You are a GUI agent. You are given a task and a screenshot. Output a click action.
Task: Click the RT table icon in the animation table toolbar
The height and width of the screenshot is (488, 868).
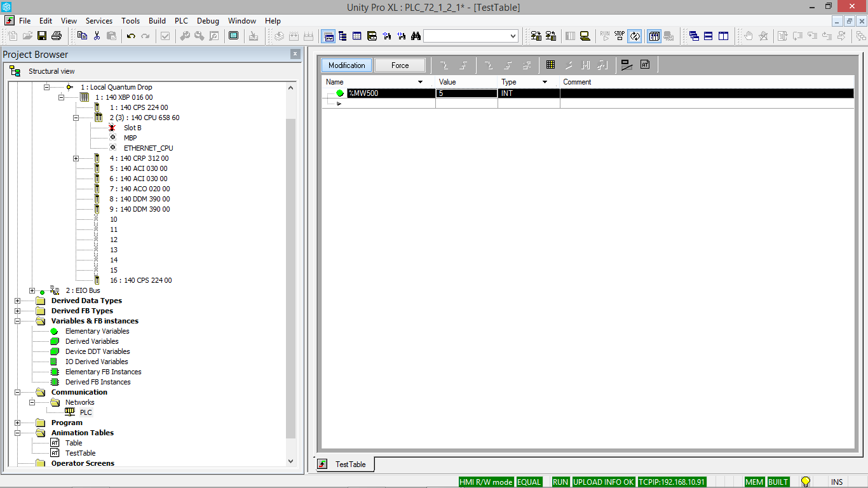(x=645, y=65)
